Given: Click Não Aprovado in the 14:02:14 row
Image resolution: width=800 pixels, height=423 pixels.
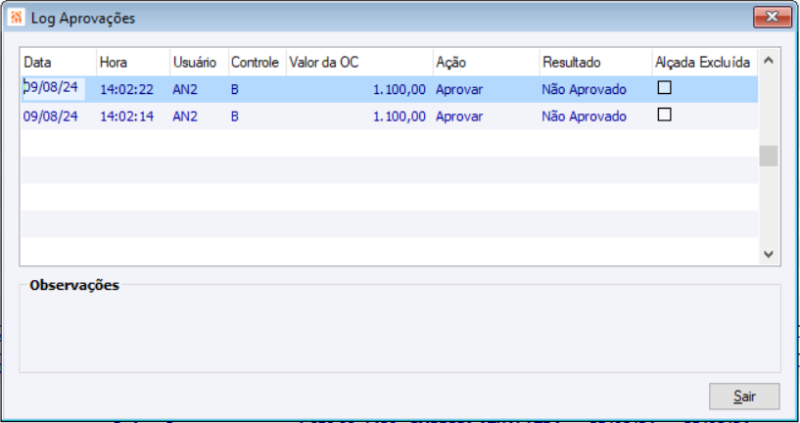Looking at the screenshot, I should click(584, 116).
